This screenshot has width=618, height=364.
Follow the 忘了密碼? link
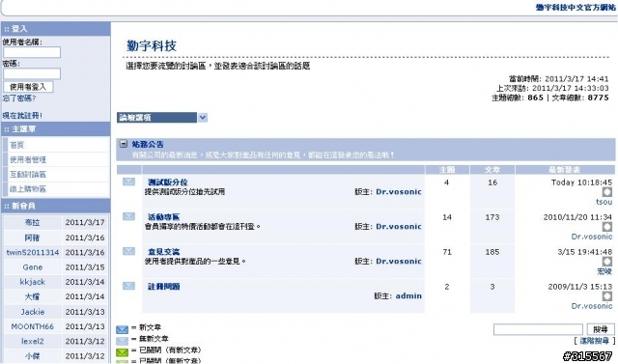(x=19, y=98)
